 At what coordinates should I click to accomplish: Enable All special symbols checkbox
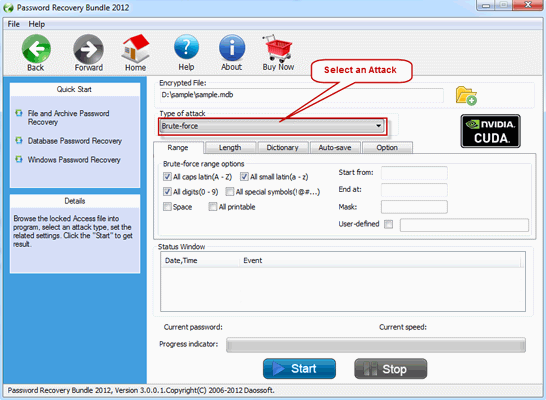click(x=229, y=191)
